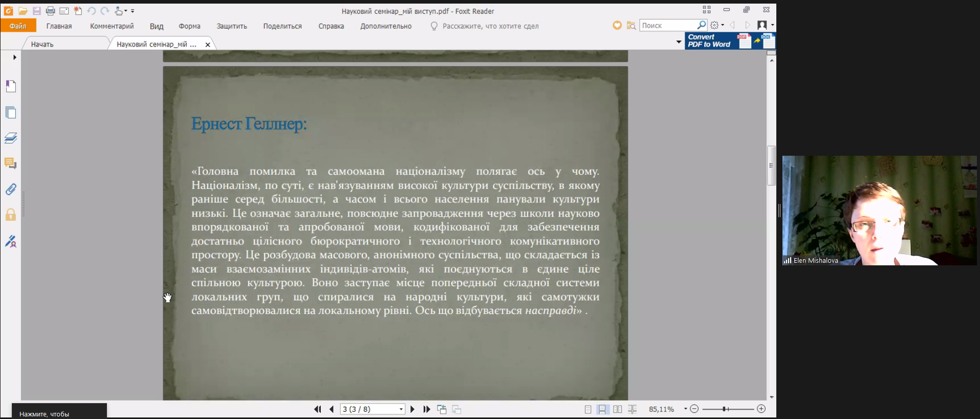Click the Elen Mishalova video thumbnail

click(879, 211)
